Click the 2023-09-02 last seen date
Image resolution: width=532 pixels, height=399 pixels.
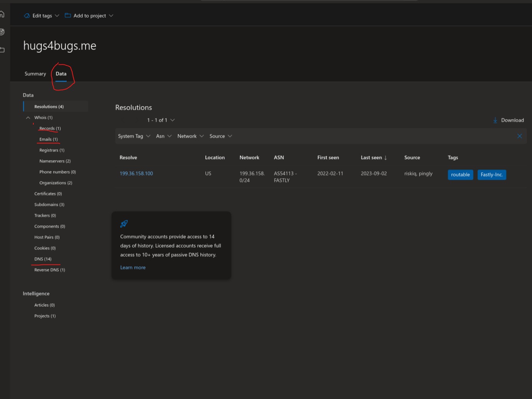(374, 174)
